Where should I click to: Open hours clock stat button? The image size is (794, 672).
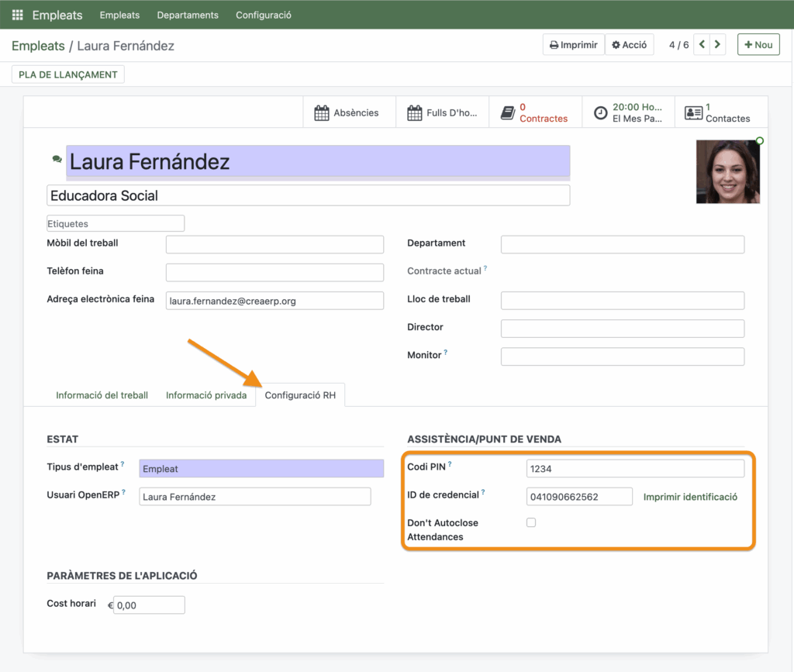click(x=627, y=112)
